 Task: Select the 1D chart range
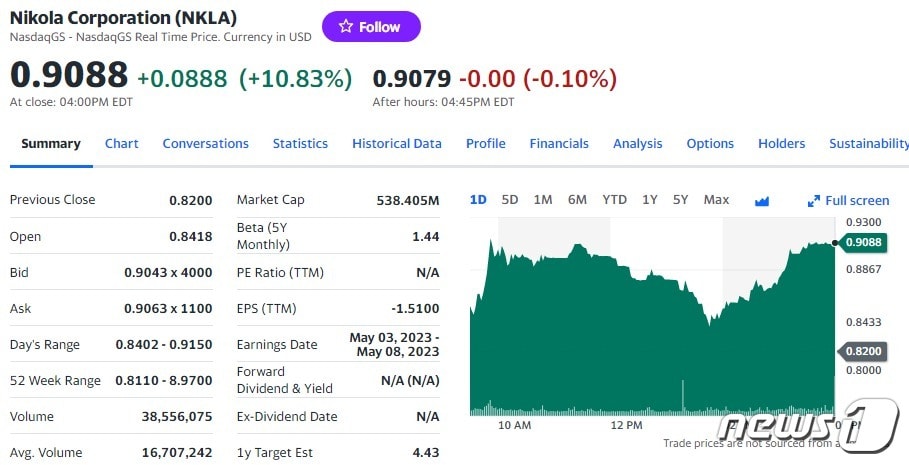[x=478, y=200]
